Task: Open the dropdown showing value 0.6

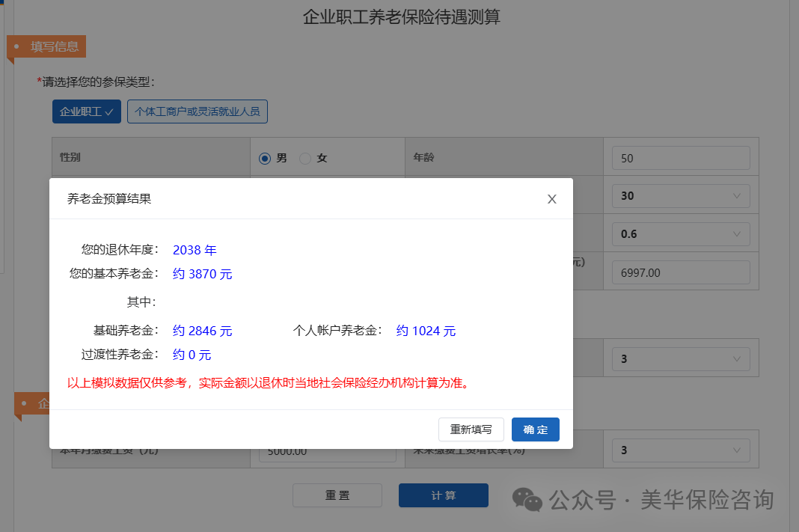Action: 680,233
